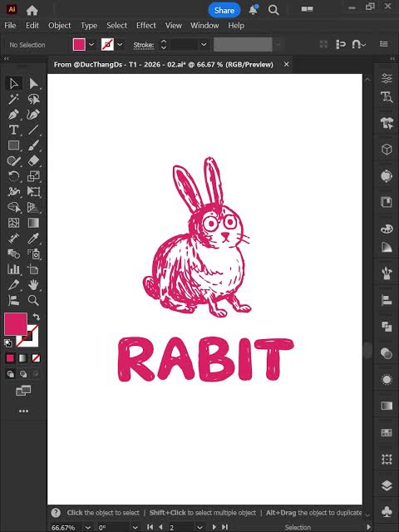The width and height of the screenshot is (399, 532).
Task: Select the Artboard tool
Action: (33, 269)
